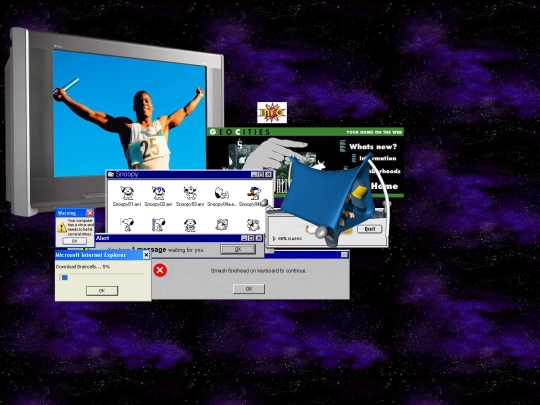Click the play arrow beside loaded status

click(x=274, y=238)
